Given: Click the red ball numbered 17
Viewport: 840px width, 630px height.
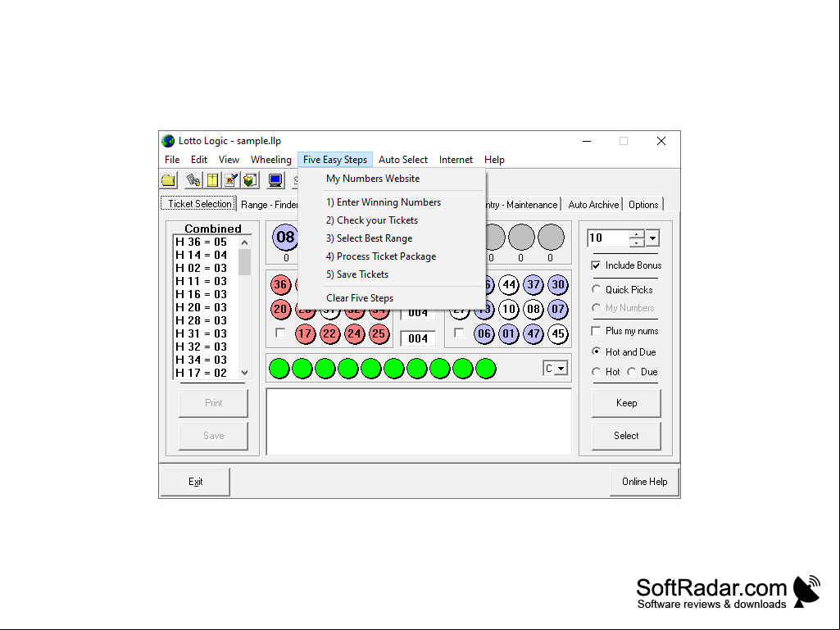Looking at the screenshot, I should (x=306, y=333).
